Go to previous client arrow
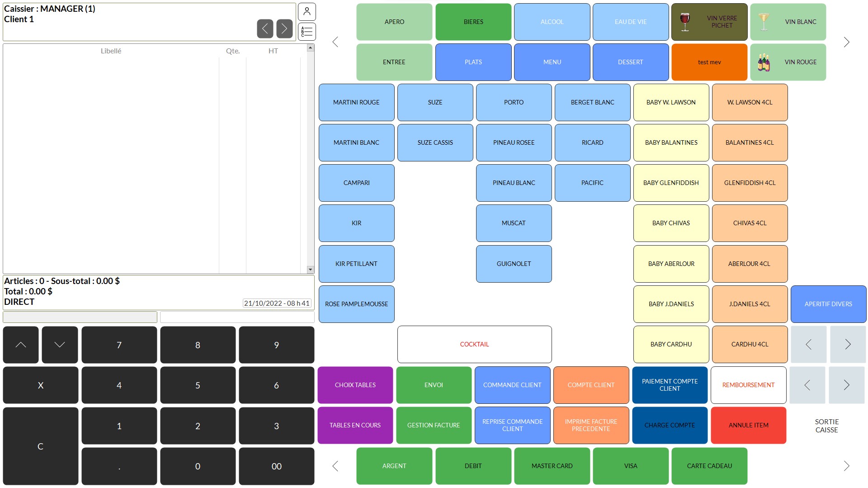Screen dimensions: 868x488 point(265,29)
